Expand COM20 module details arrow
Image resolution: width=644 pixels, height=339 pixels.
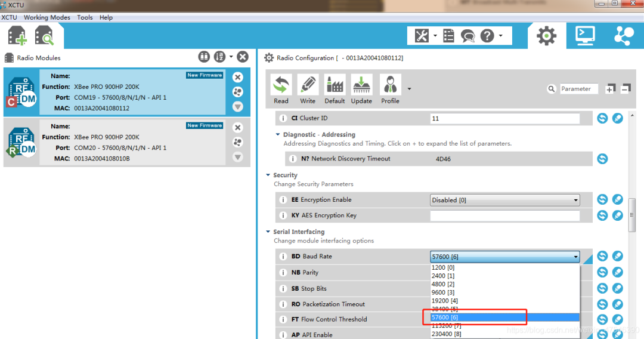(x=237, y=157)
